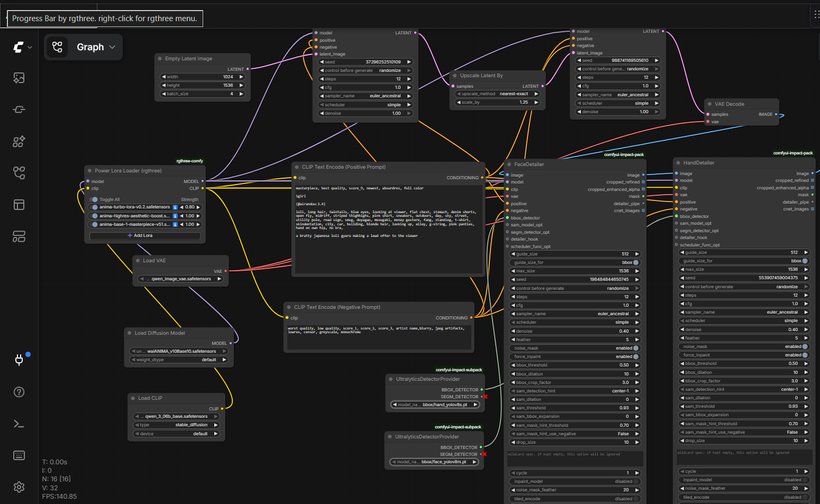Toggle the console terminal icon
This screenshot has width=820, height=504.
[x=19, y=424]
